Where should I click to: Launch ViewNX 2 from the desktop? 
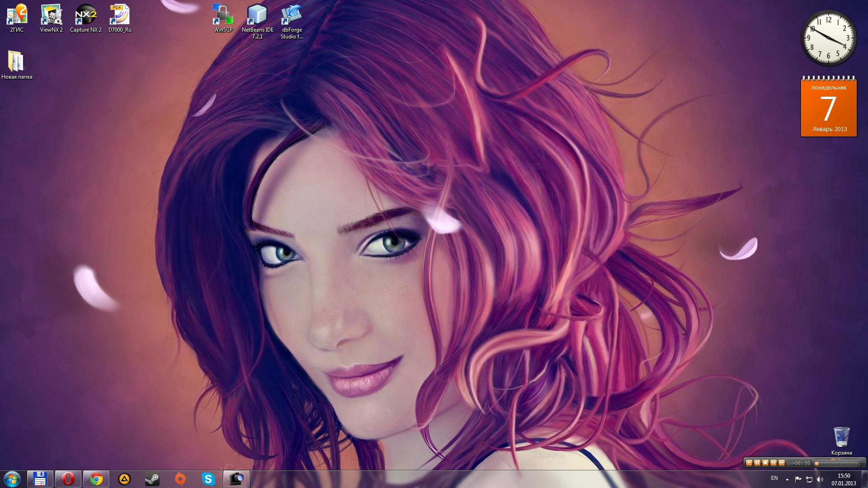click(x=51, y=18)
